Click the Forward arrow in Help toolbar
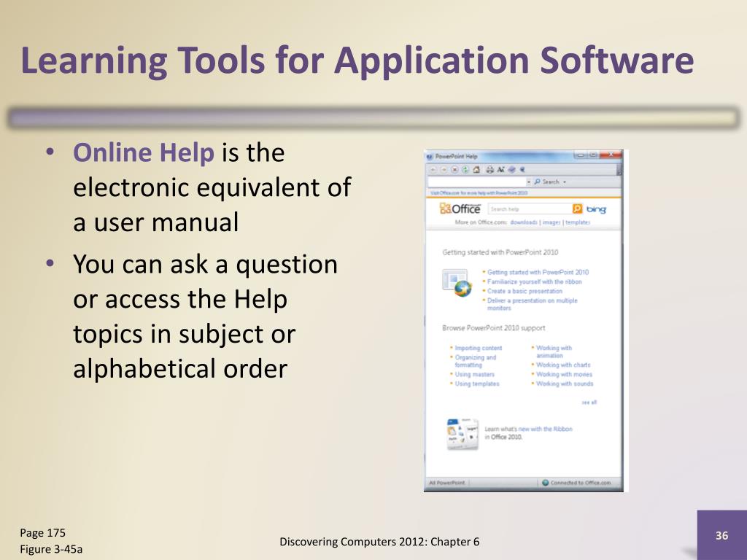 444,169
